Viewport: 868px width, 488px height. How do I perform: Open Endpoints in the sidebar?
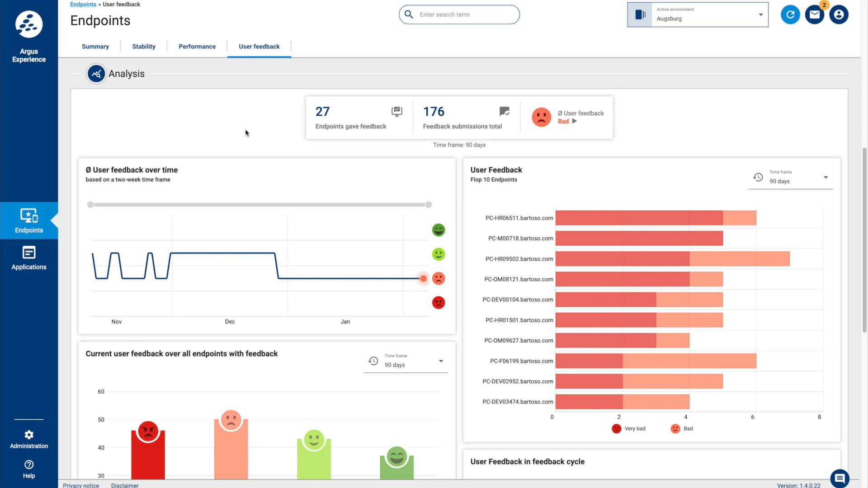click(29, 221)
